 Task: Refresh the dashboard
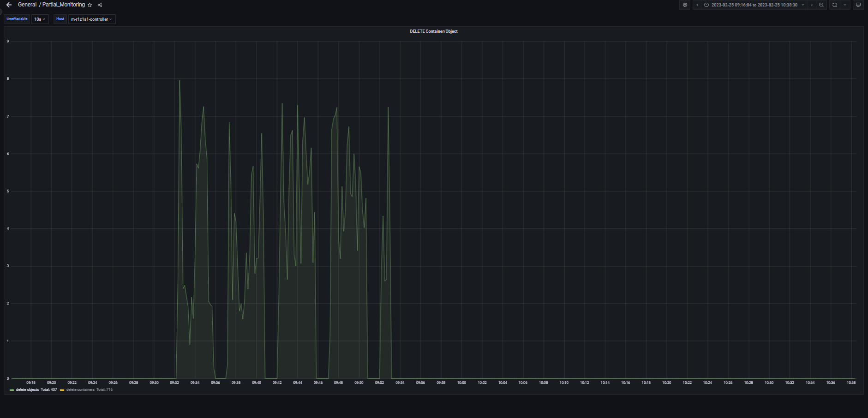point(834,5)
